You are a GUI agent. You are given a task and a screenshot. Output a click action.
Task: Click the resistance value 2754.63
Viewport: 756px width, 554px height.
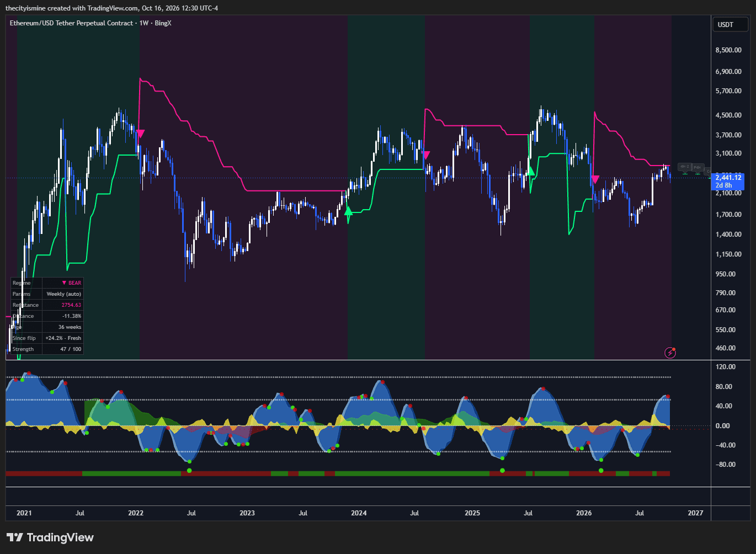click(x=71, y=305)
